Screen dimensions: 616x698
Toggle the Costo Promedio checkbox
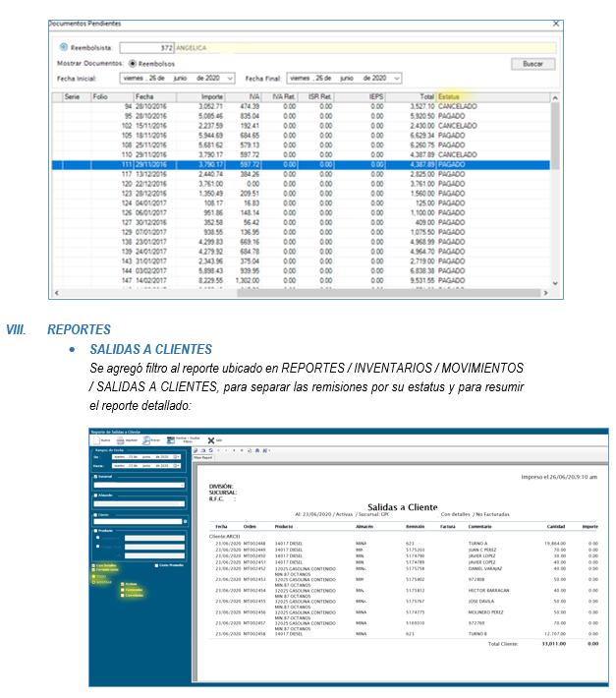click(x=156, y=565)
